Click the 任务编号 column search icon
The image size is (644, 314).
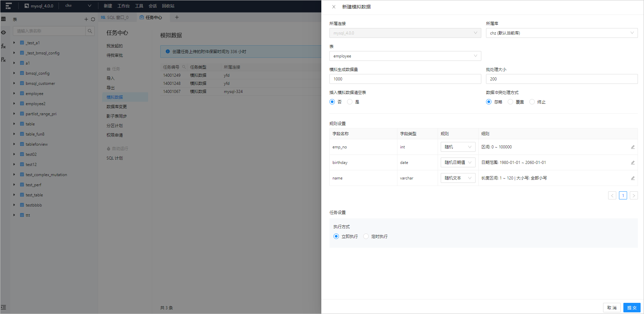(184, 67)
